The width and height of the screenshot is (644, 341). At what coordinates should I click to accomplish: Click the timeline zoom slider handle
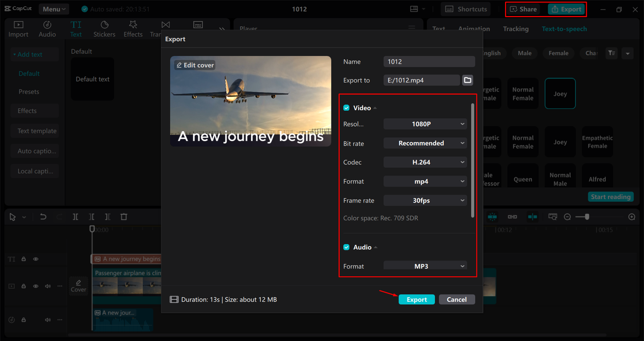click(587, 217)
